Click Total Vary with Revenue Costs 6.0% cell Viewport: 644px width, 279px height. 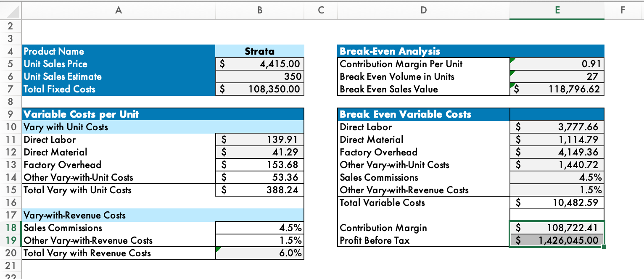(x=259, y=253)
